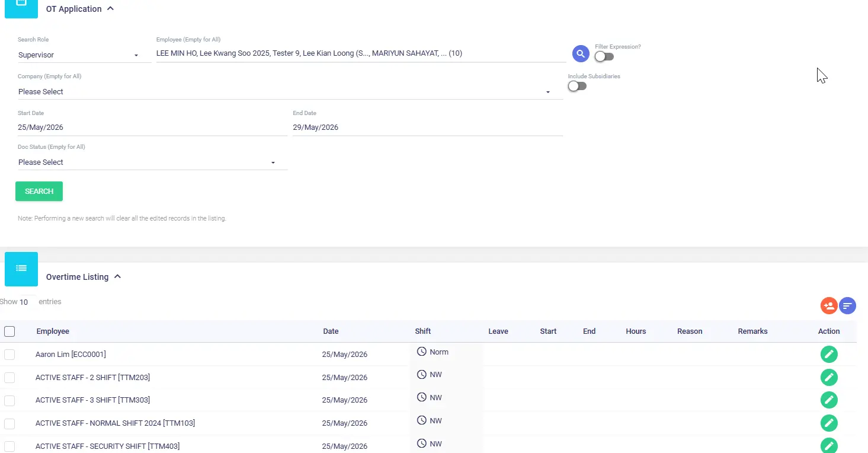Toggle the Include Subsidiaries switch

coord(577,86)
